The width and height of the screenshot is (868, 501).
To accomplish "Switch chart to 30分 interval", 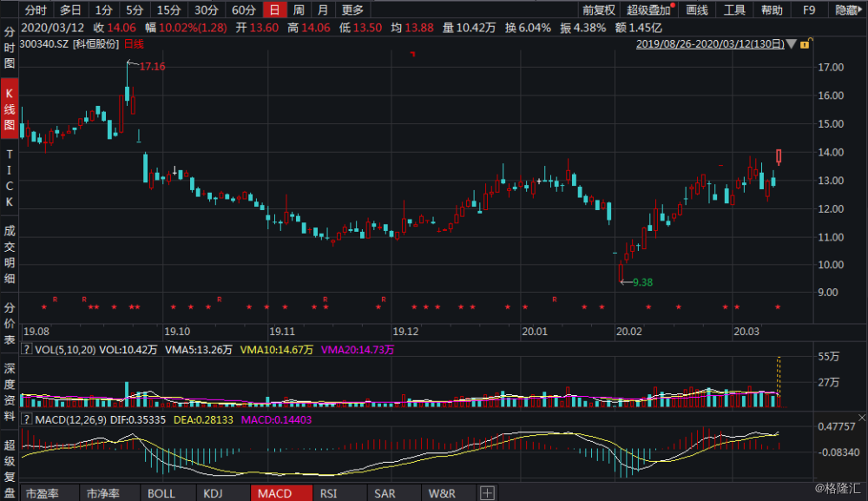I will 207,10.
